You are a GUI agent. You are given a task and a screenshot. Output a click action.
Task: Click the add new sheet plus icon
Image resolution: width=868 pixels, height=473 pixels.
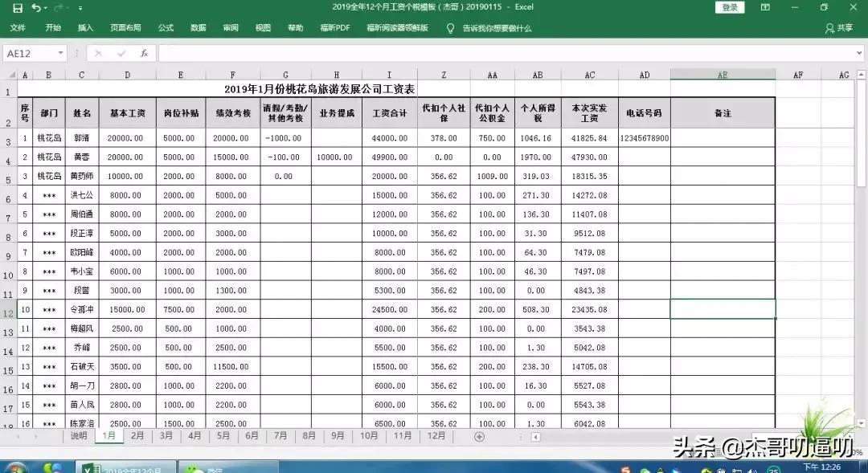point(479,436)
